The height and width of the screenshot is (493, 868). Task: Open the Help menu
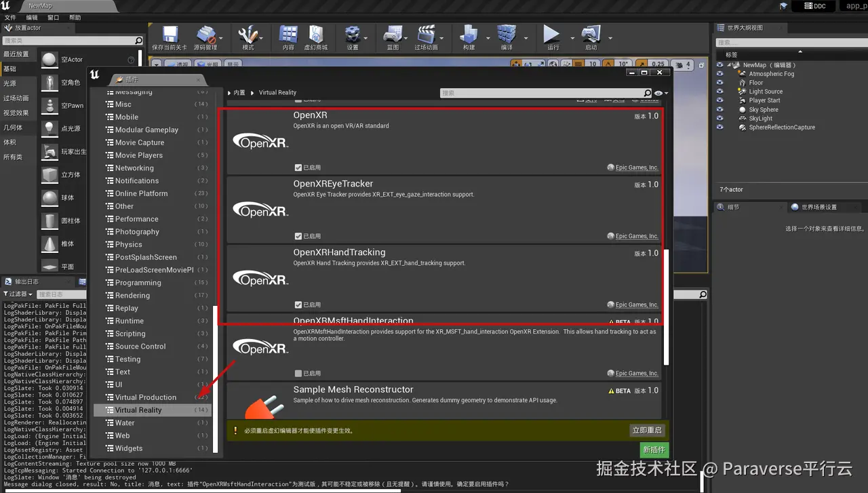75,17
